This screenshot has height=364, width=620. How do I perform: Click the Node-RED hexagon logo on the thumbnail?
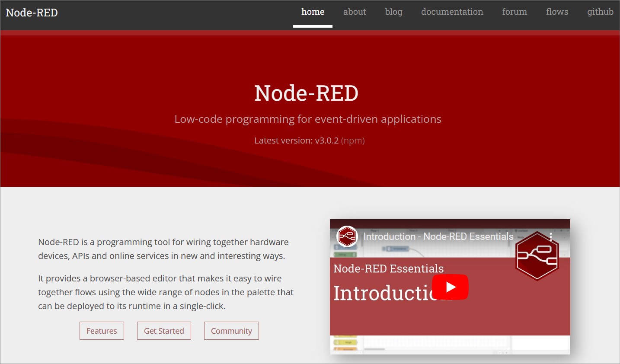(537, 255)
